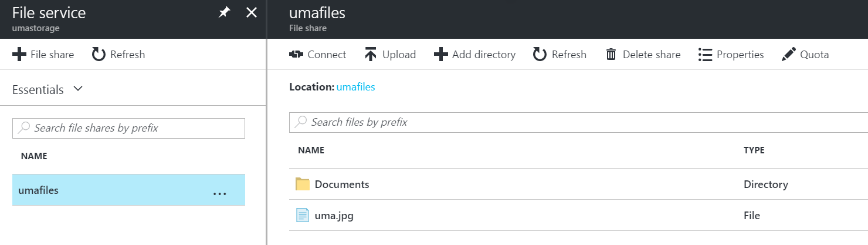
Task: Select the umafiles share row
Action: coord(128,190)
